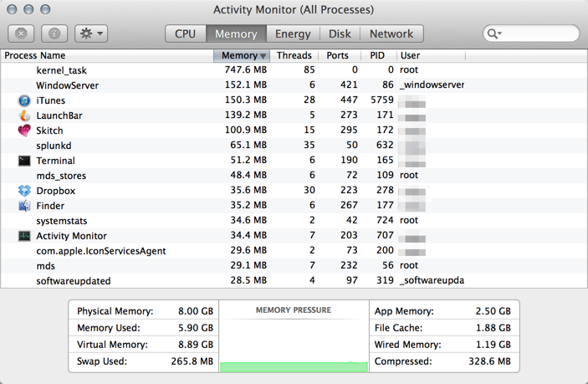Sort by the Threads column
Viewport: 588px width, 384px height.
294,55
